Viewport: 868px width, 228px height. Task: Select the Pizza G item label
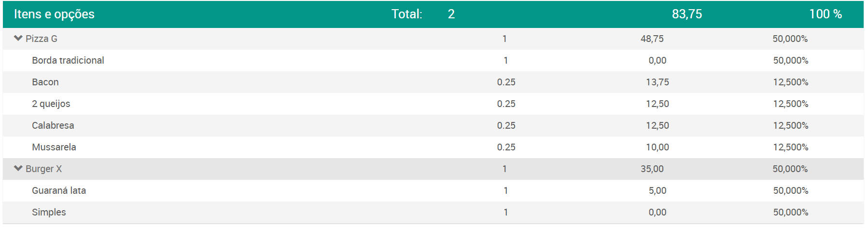pyautogui.click(x=42, y=39)
